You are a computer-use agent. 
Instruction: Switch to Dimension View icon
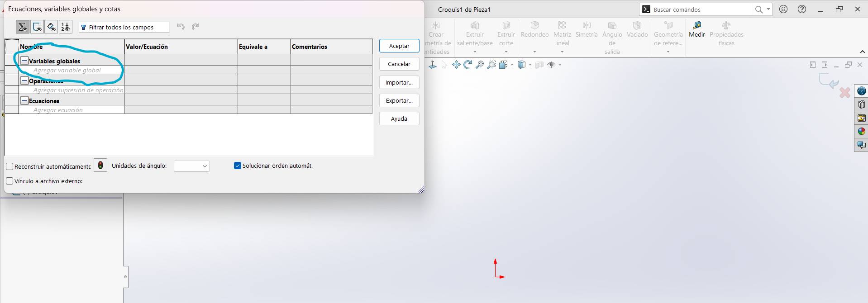[x=51, y=27]
